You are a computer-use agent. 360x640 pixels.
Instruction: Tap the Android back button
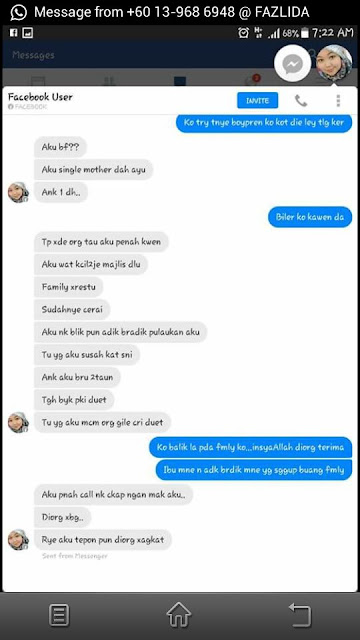click(300, 615)
